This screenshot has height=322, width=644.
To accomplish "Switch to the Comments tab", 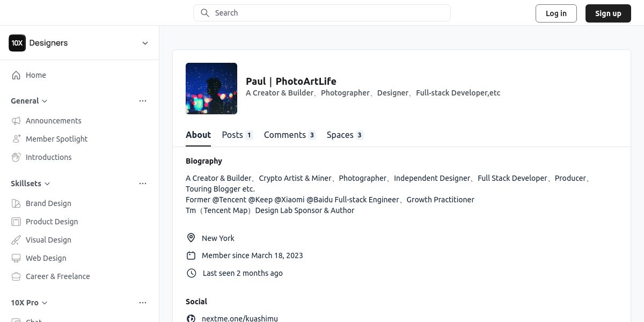I will coord(289,135).
